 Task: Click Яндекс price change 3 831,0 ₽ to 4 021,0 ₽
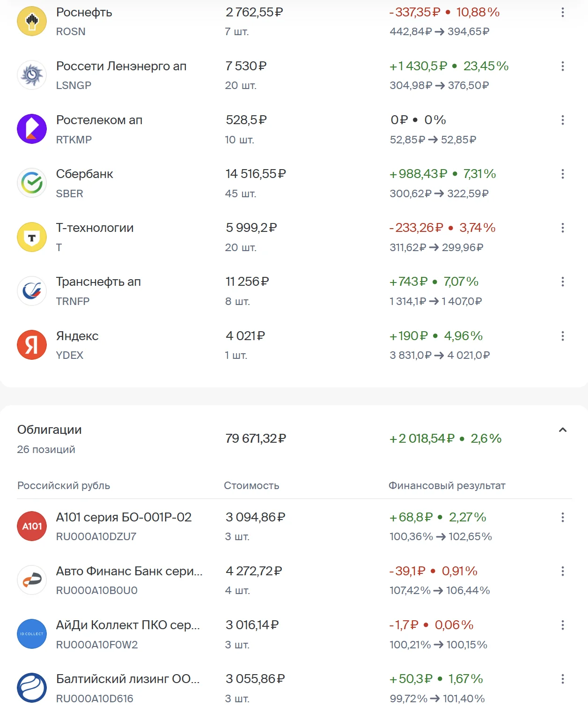(x=440, y=355)
